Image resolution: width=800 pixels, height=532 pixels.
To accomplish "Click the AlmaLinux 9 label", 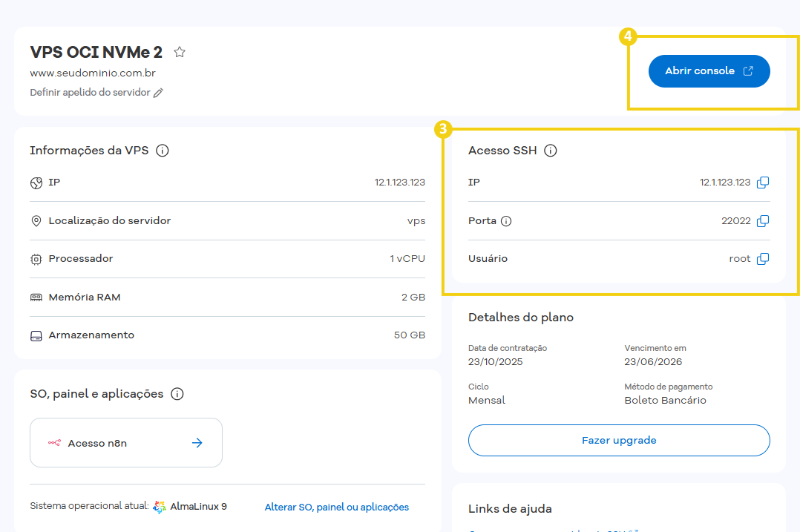I will click(198, 507).
